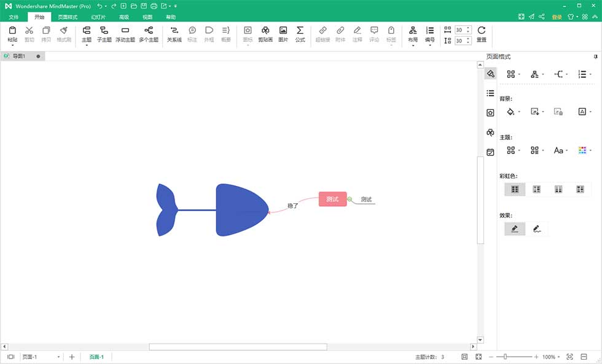Switch to the 页面样式 ribbon tab
This screenshot has width=602, height=364.
pyautogui.click(x=68, y=17)
